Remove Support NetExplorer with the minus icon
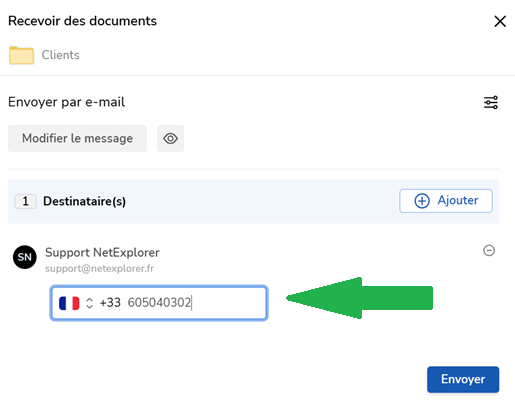515x408 pixels. (489, 250)
